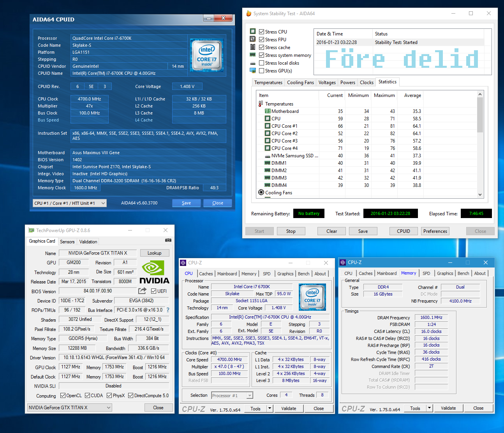504x433 pixels.
Task: Enable the Stress GPU(s) checkbox
Action: [262, 71]
